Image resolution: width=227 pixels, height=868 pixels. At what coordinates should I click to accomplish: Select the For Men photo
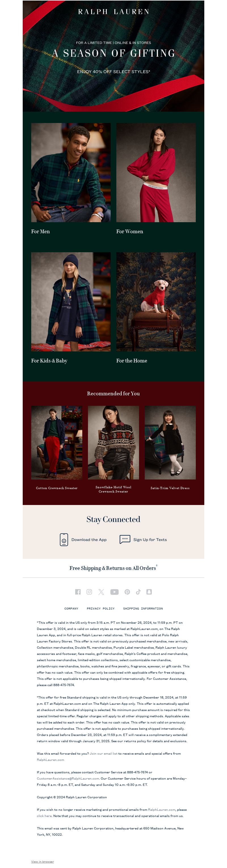click(71, 172)
